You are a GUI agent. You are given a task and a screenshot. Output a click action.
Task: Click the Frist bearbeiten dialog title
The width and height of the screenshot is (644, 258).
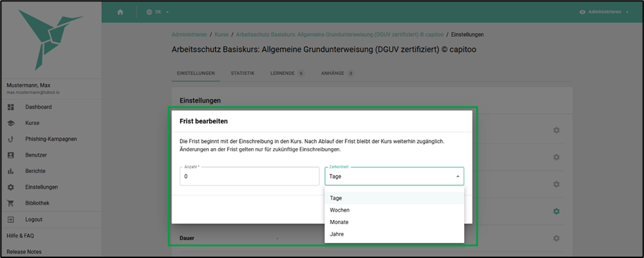(x=204, y=122)
